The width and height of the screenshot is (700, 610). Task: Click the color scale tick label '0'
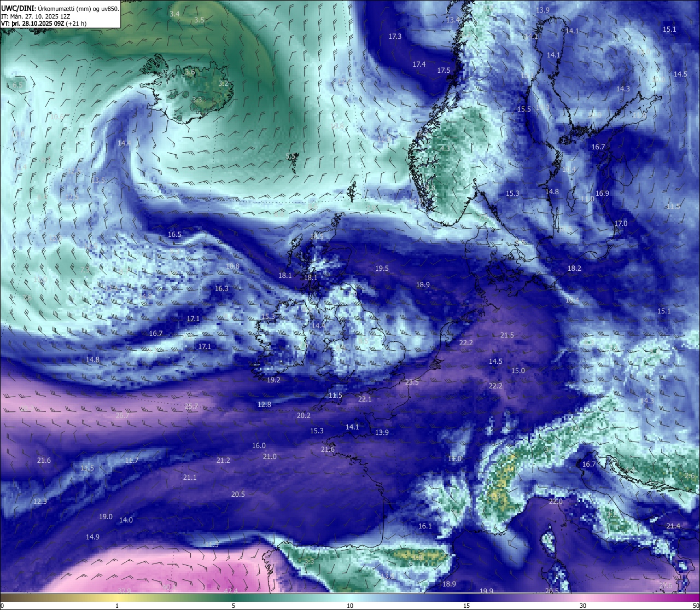click(x=2, y=606)
